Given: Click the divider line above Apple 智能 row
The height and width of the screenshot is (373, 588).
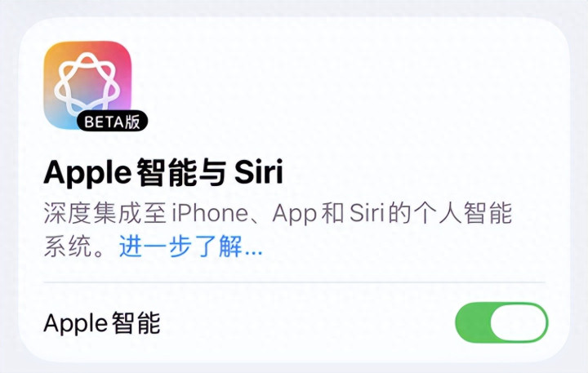Looking at the screenshot, I should pos(294,282).
